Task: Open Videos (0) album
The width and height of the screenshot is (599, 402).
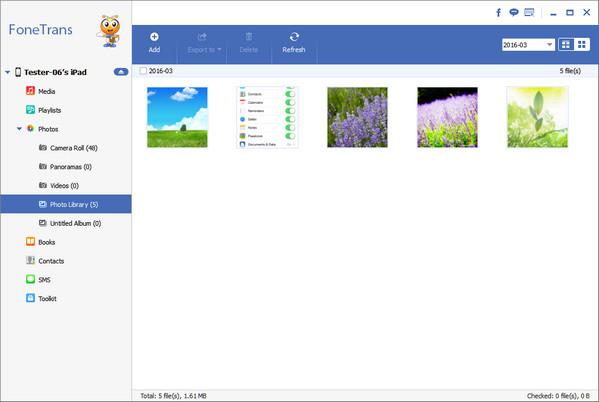Action: [59, 185]
